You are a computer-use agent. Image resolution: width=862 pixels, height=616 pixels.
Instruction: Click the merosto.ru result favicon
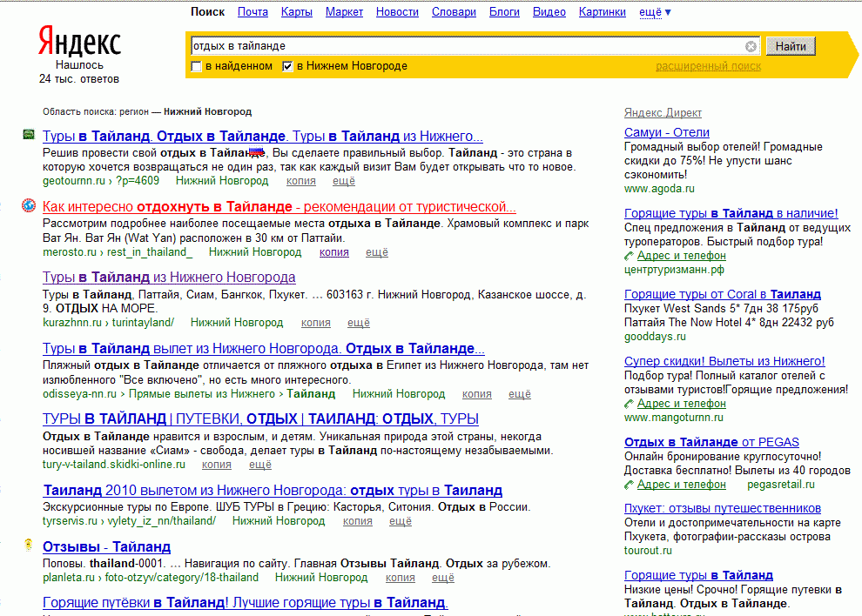click(x=29, y=205)
